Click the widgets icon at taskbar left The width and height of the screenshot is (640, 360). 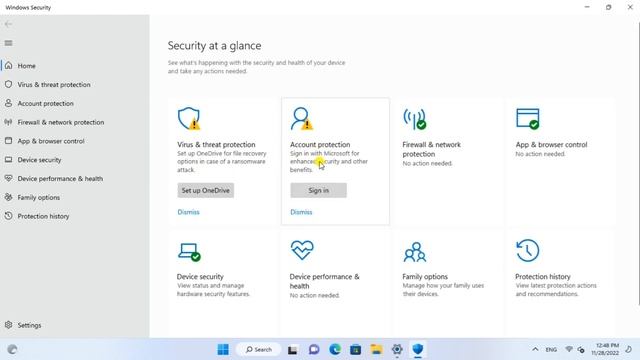pyautogui.click(x=12, y=349)
